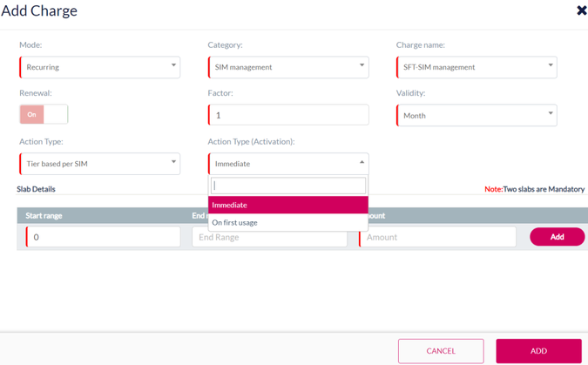This screenshot has width=588, height=365.
Task: Click the CANCEL button
Action: [x=441, y=351]
